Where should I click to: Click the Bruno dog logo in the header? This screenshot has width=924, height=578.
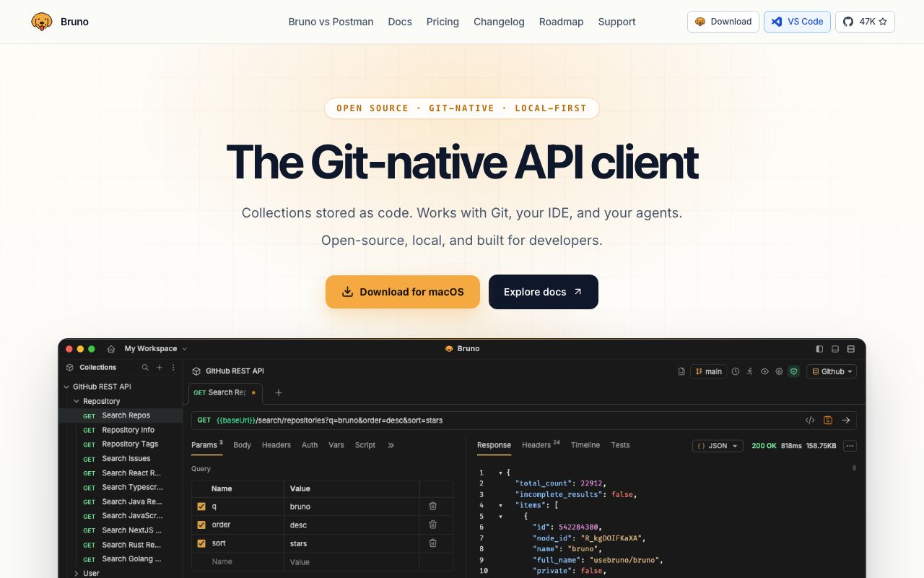42,22
